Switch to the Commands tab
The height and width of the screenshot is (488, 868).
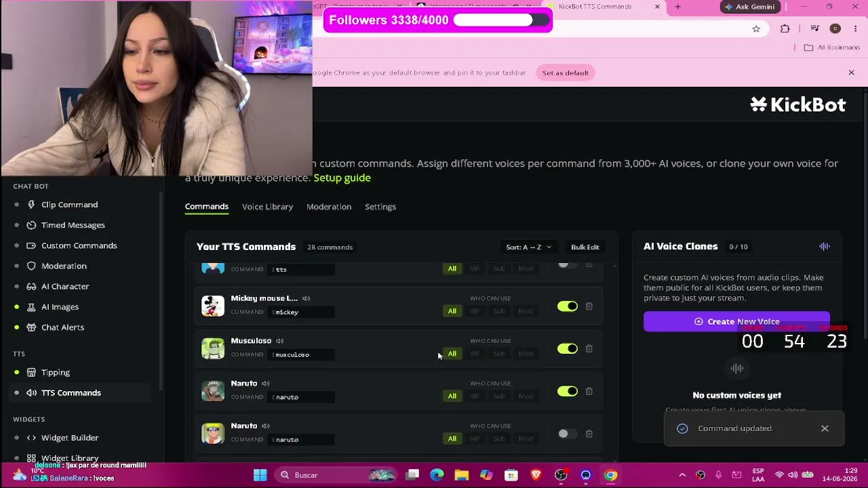(207, 207)
